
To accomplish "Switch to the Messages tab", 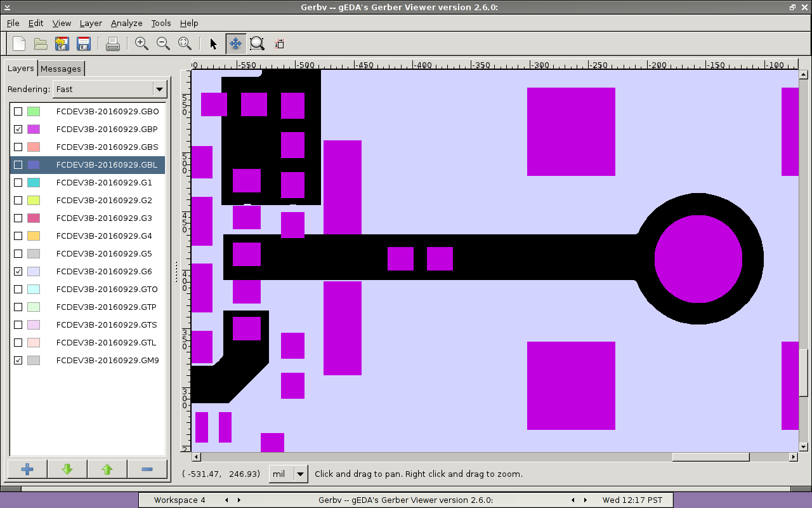I will click(x=61, y=69).
